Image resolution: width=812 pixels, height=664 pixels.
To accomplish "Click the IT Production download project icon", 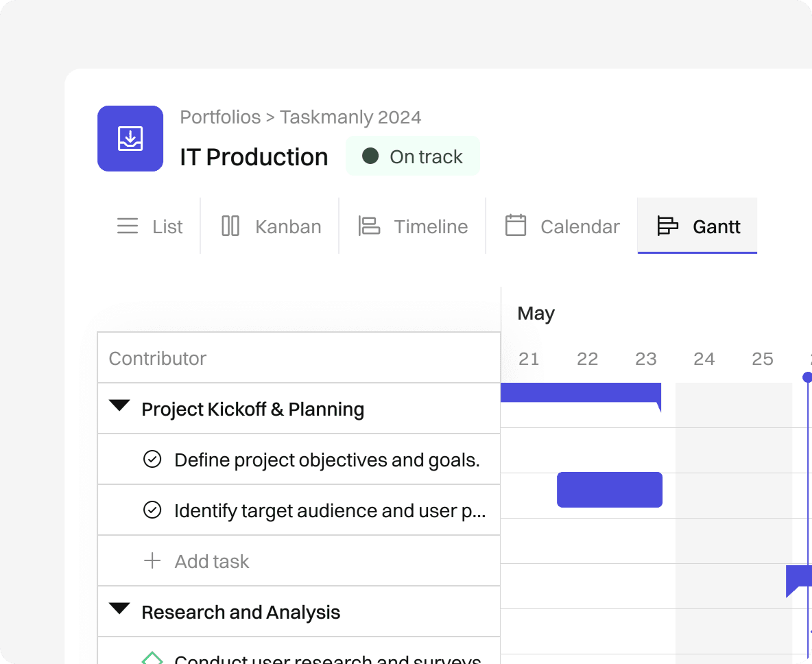I will click(130, 139).
